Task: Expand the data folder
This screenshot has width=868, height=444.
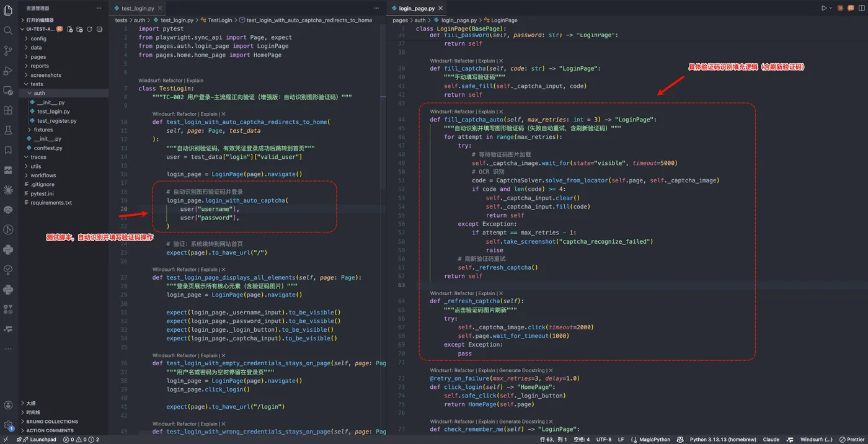Action: click(63, 48)
